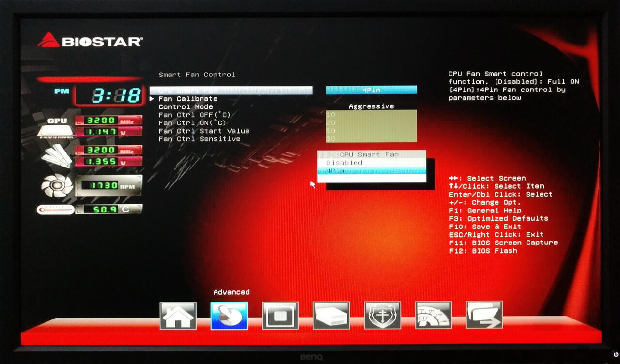Click the CPU chip icon
The width and height of the screenshot is (620, 364).
coord(56,128)
